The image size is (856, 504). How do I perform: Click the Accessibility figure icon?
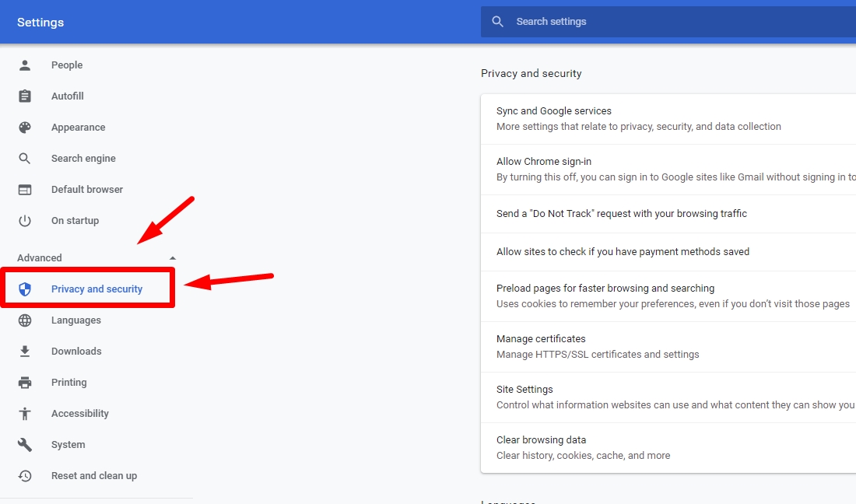(25, 414)
